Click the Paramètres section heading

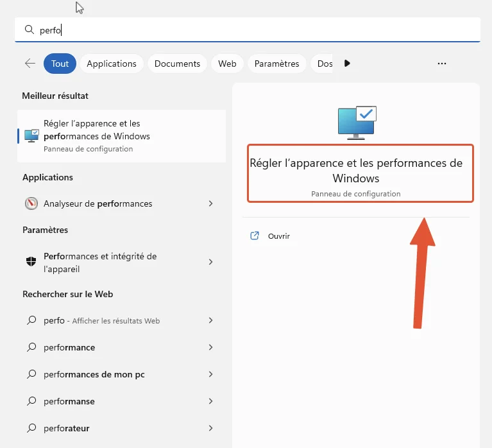coord(45,230)
